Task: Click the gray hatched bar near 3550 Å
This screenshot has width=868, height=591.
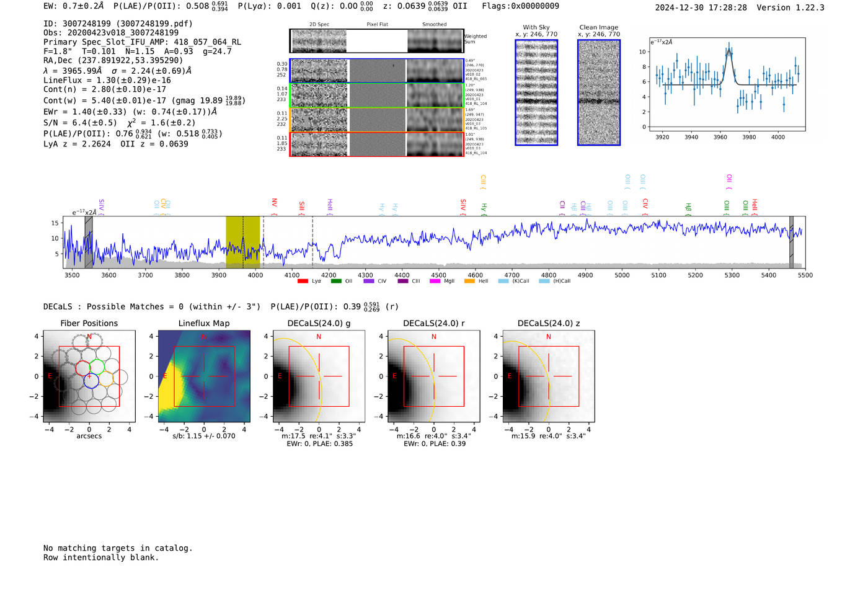Action: tap(89, 242)
